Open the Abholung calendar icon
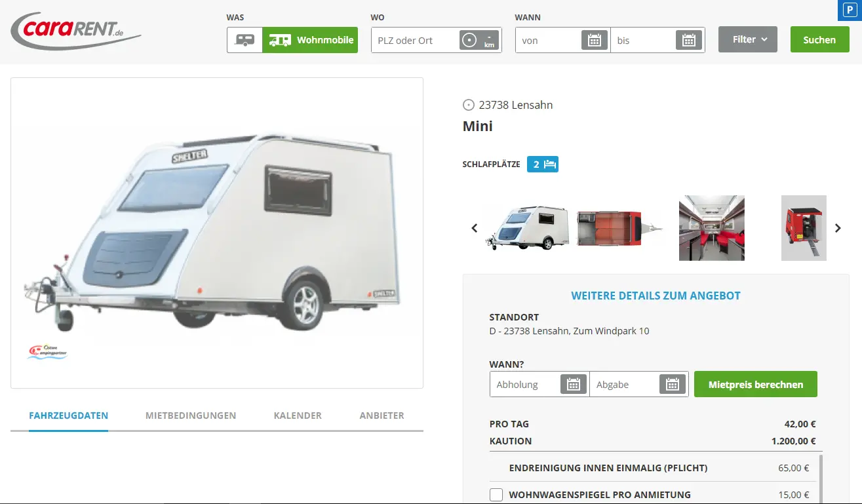 pos(574,385)
